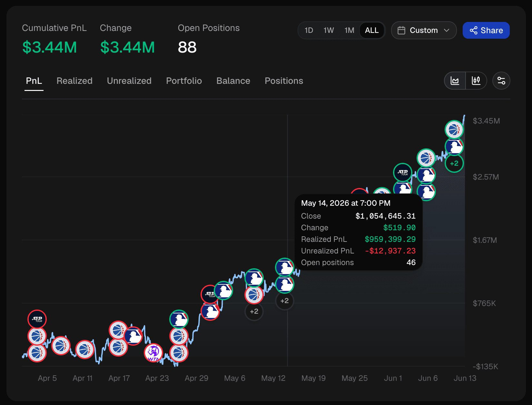Click the green MLB marker above red basketball near May 6
The height and width of the screenshot is (405, 532).
coord(254,278)
